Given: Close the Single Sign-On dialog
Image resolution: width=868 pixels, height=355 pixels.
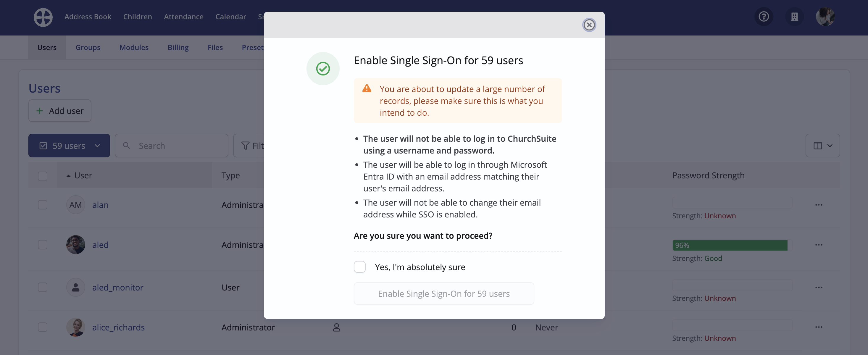Looking at the screenshot, I should tap(589, 25).
